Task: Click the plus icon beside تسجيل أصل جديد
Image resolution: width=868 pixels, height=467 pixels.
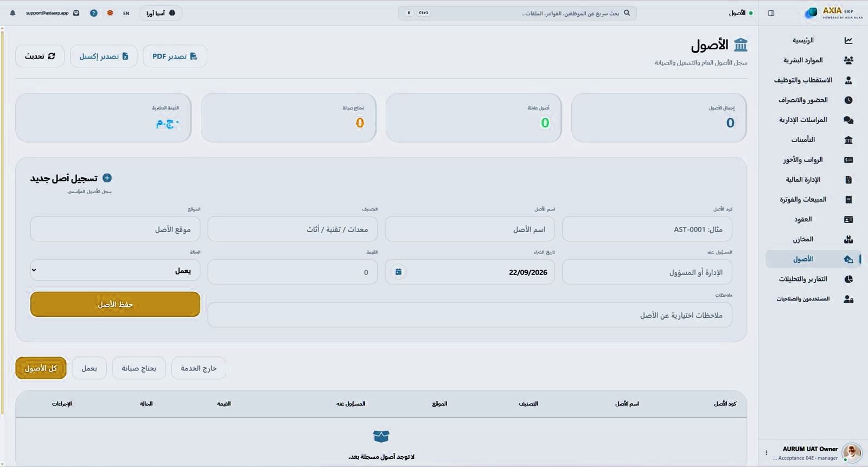Action: 107,178
